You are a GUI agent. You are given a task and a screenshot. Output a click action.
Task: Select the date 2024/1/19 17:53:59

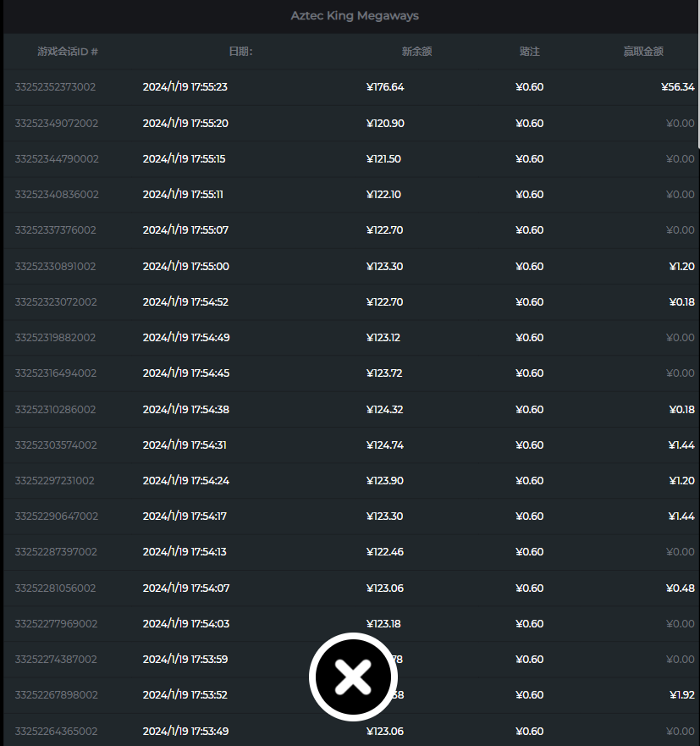(x=185, y=660)
